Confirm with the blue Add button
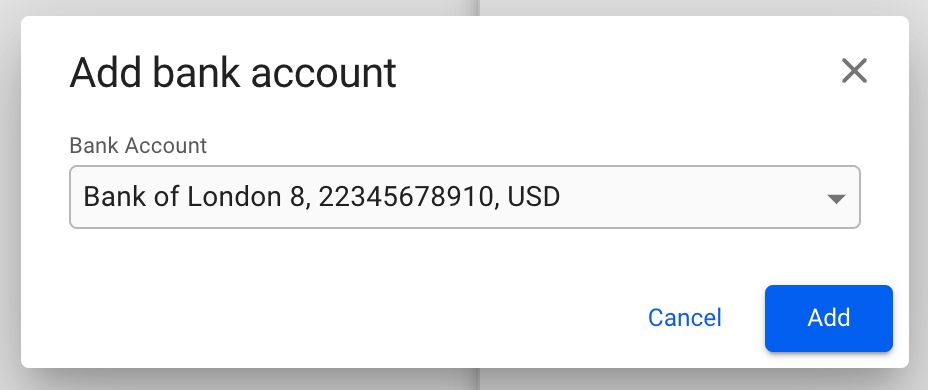928x390 pixels. (x=829, y=318)
